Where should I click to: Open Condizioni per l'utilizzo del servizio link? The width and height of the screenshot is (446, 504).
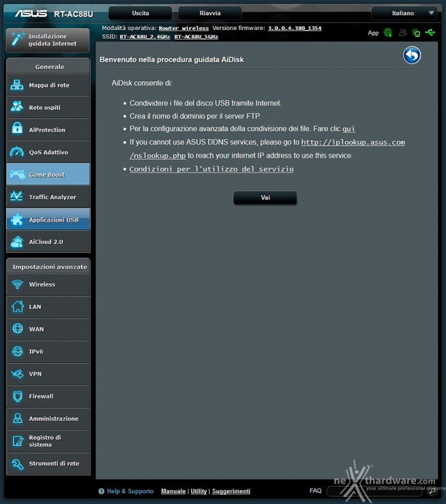211,169
